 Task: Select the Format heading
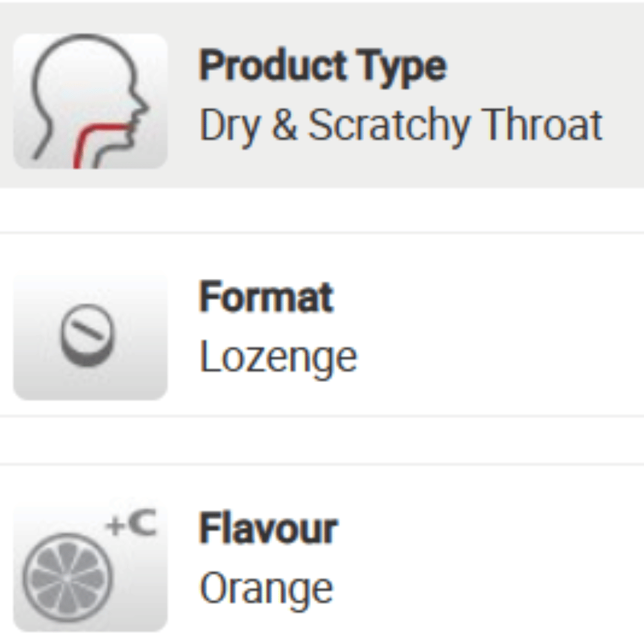coord(266,297)
